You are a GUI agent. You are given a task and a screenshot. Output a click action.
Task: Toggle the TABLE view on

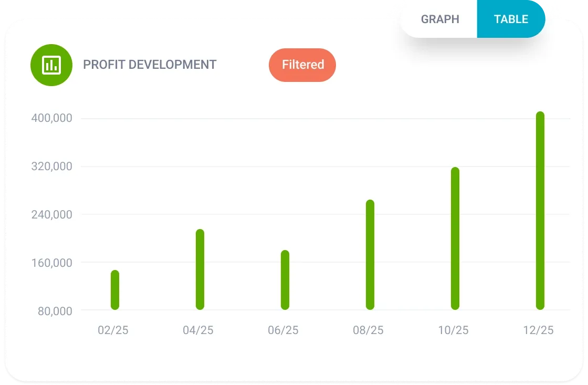click(x=510, y=19)
